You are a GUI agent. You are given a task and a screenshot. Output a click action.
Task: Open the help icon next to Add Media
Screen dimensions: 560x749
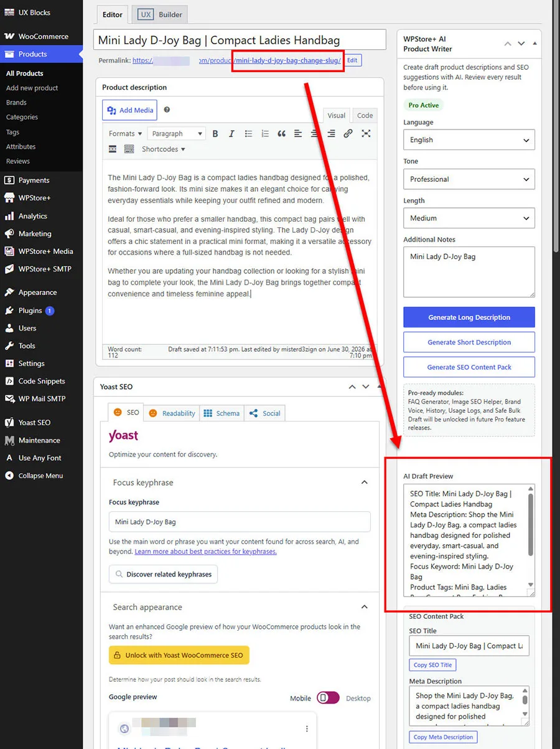167,110
